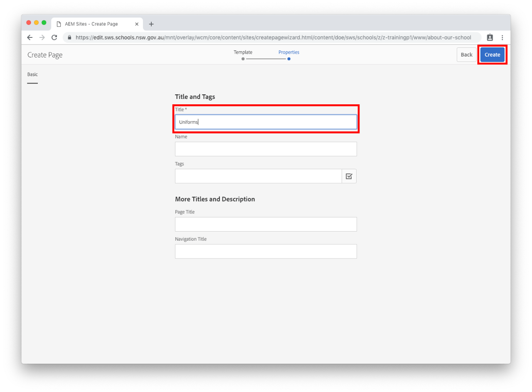532x392 pixels.
Task: Click the Title field containing Uniforms
Action: 266,122
